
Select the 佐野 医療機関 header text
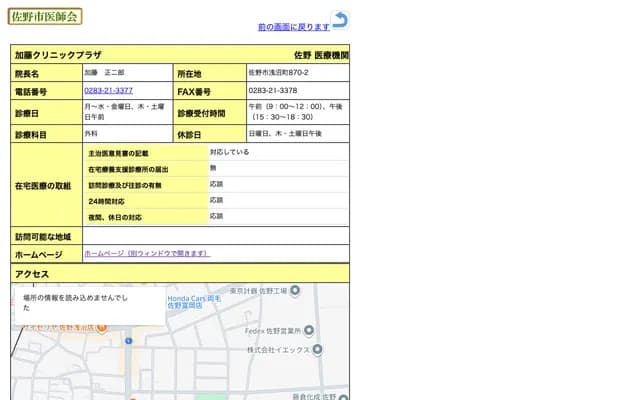[321, 55]
